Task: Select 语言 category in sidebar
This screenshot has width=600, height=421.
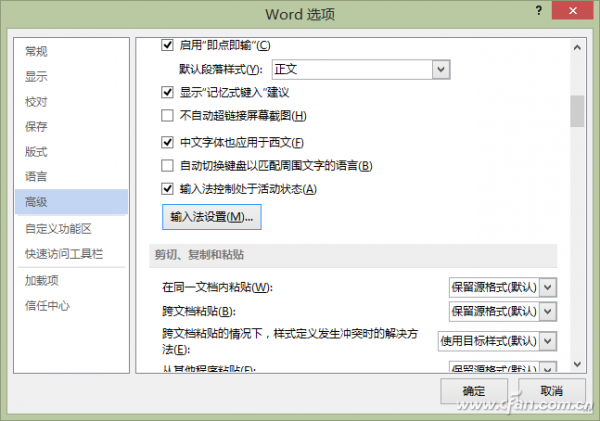Action: click(36, 177)
